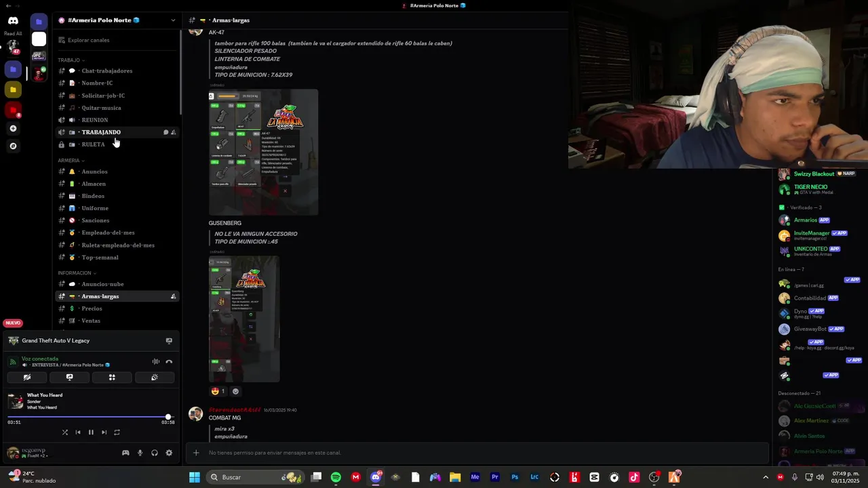Viewport: 868px width, 488px height.
Task: Open the Uniforme channel
Action: click(117, 208)
